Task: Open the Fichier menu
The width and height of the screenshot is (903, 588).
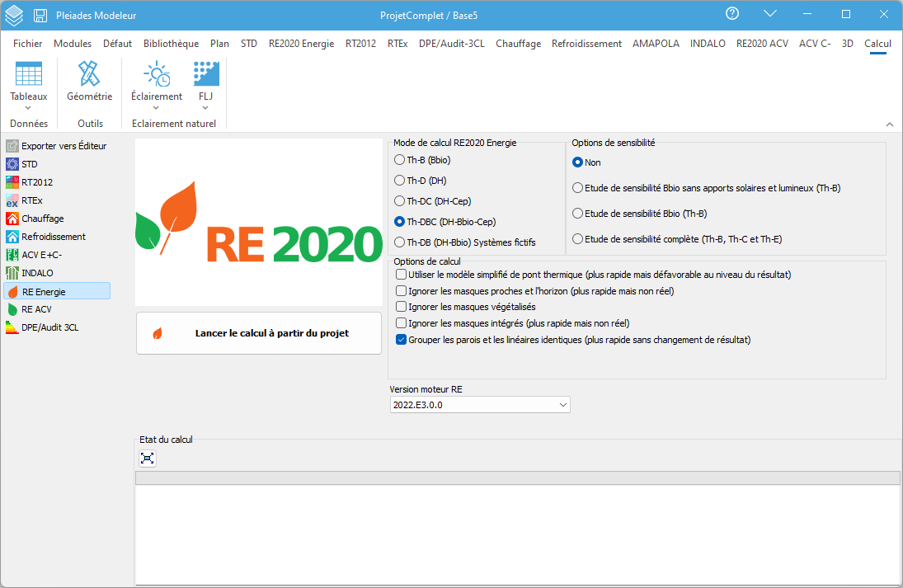Action: coord(28,43)
